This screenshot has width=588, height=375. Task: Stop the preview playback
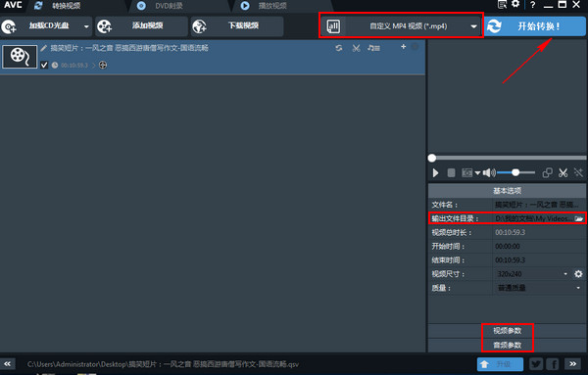pos(451,172)
